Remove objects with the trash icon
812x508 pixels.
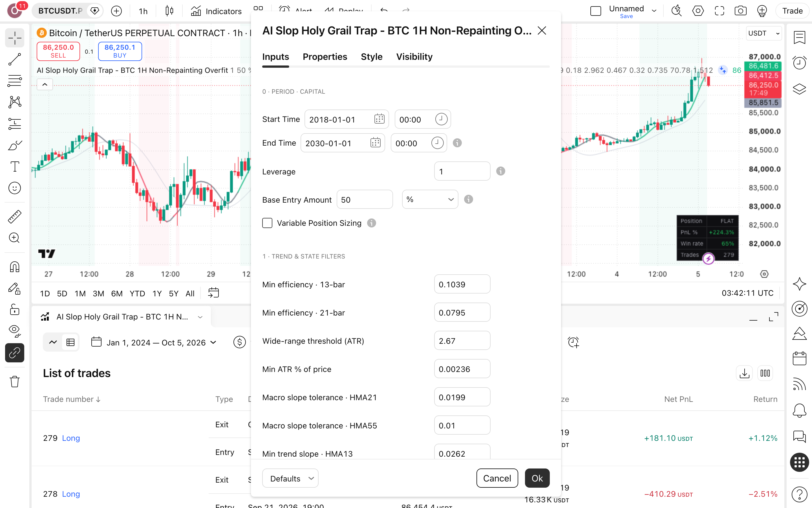tap(14, 382)
